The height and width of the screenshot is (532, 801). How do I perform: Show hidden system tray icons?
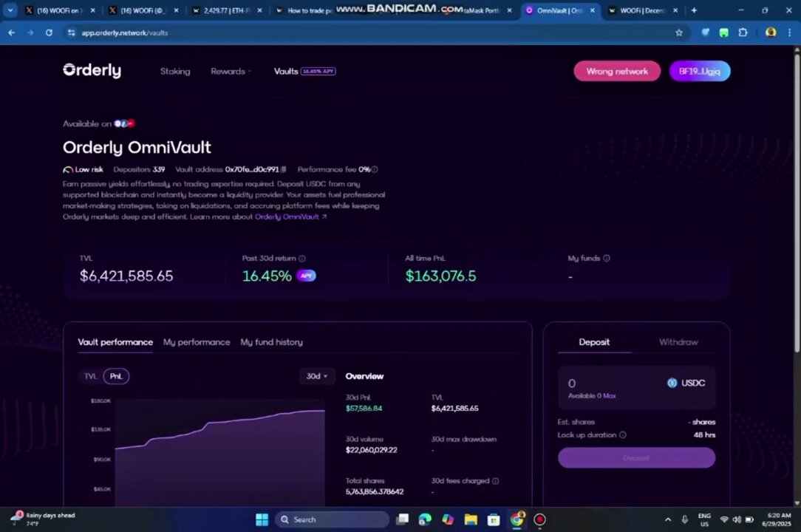click(x=668, y=519)
